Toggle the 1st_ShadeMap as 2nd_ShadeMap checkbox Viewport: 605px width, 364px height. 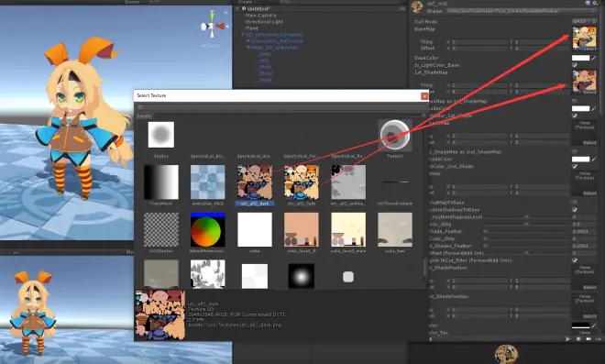[575, 151]
